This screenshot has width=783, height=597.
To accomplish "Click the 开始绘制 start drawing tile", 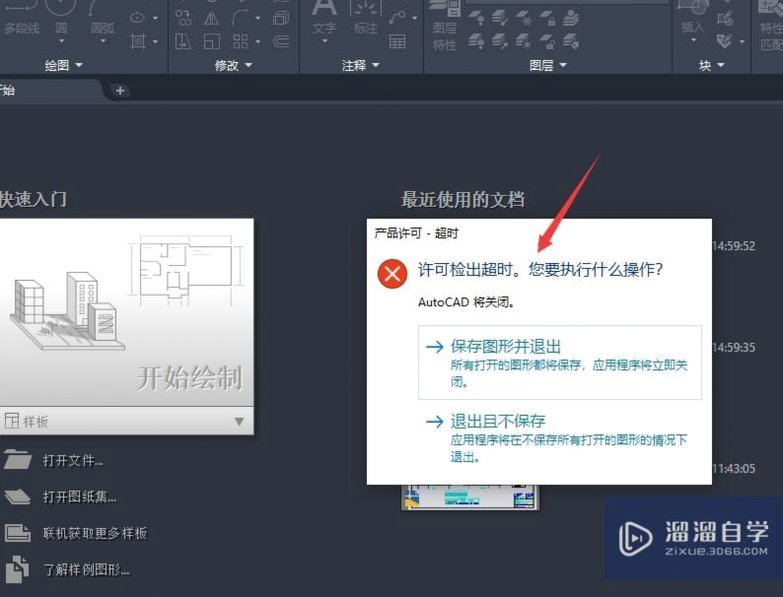I will click(126, 312).
